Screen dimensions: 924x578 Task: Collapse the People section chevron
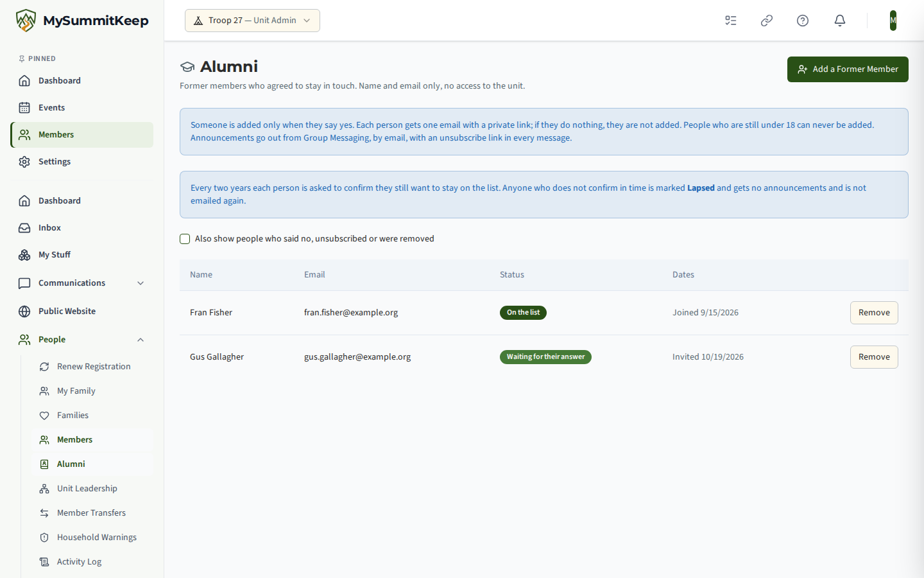click(x=141, y=340)
